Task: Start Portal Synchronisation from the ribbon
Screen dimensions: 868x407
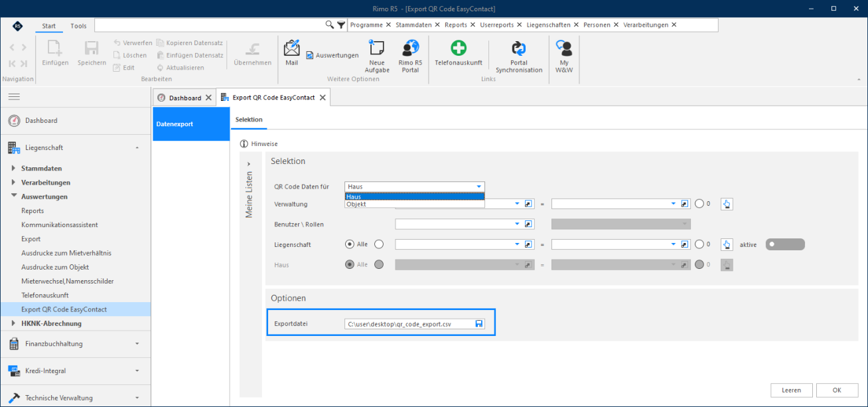Action: click(x=519, y=56)
